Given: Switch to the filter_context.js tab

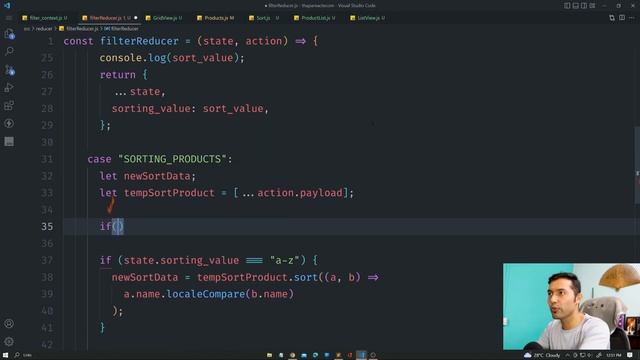Looking at the screenshot, I should (x=45, y=18).
